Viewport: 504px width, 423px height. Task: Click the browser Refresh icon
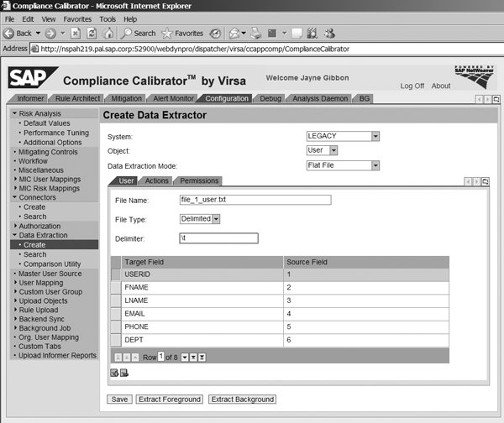pos(91,34)
